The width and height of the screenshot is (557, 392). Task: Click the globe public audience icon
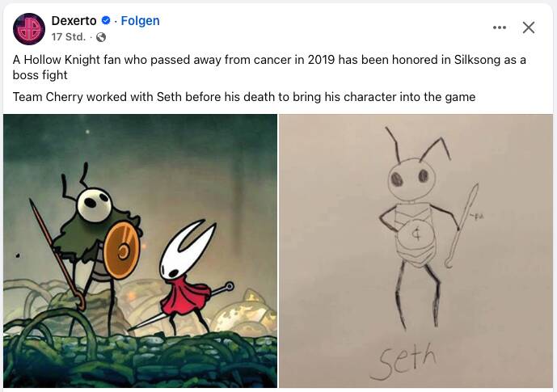(x=101, y=37)
